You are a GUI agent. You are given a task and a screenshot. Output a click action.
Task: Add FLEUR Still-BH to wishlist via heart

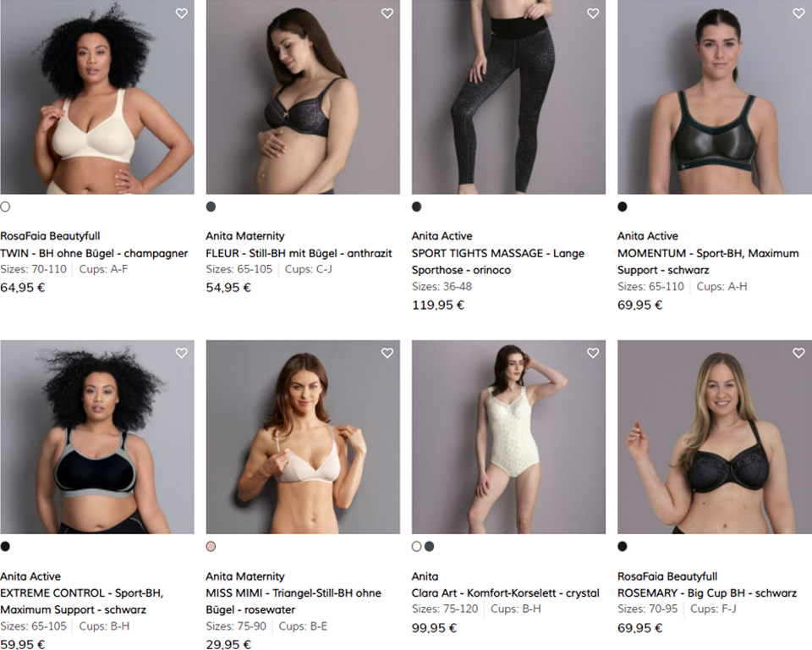point(387,14)
